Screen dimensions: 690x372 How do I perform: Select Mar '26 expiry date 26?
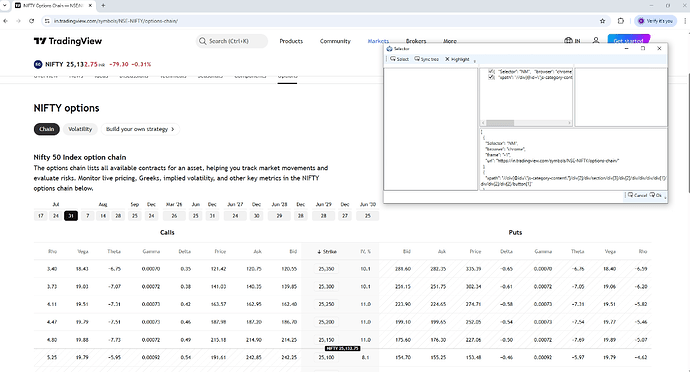[x=174, y=216]
